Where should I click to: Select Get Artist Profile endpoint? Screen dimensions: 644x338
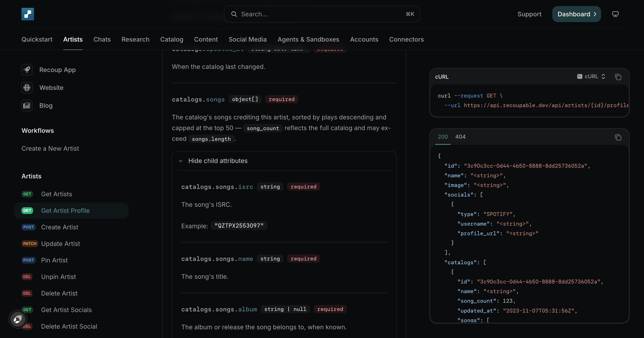[72, 211]
